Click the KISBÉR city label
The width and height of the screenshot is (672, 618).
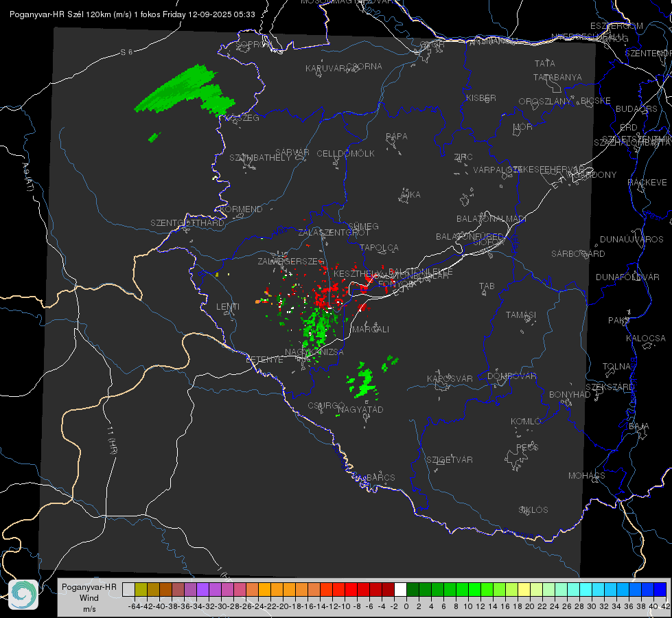[481, 98]
